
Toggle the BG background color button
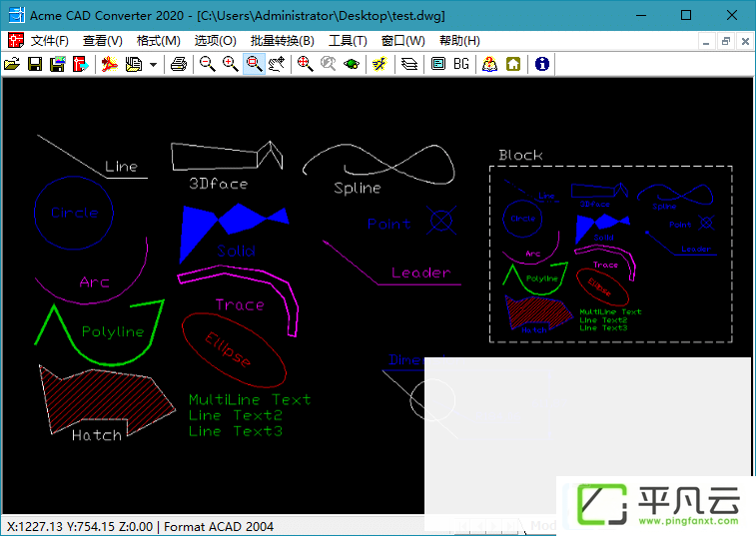[461, 64]
